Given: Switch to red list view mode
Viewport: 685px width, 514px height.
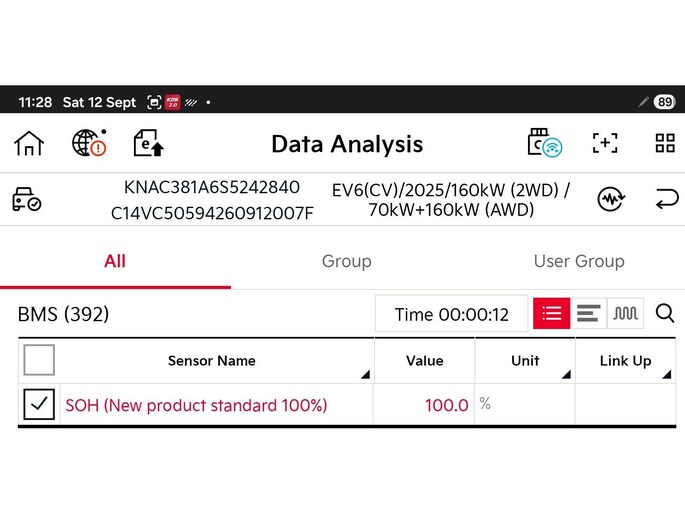Looking at the screenshot, I should click(551, 313).
